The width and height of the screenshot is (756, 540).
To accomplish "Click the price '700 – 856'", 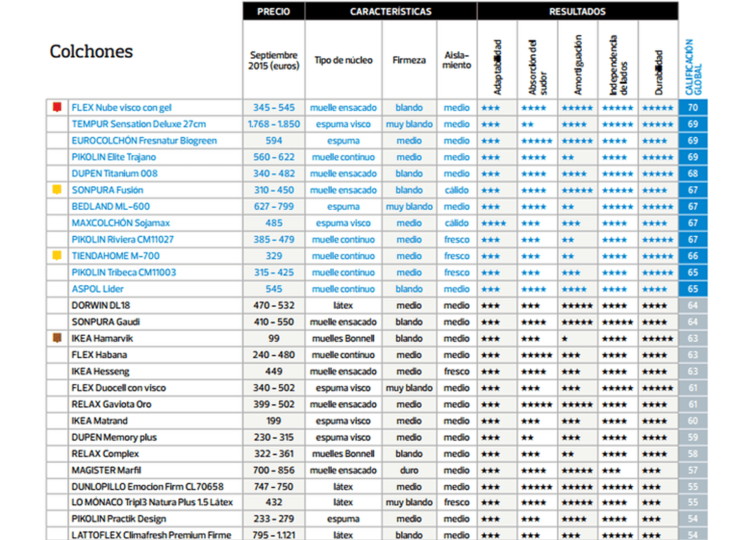I will (x=274, y=470).
